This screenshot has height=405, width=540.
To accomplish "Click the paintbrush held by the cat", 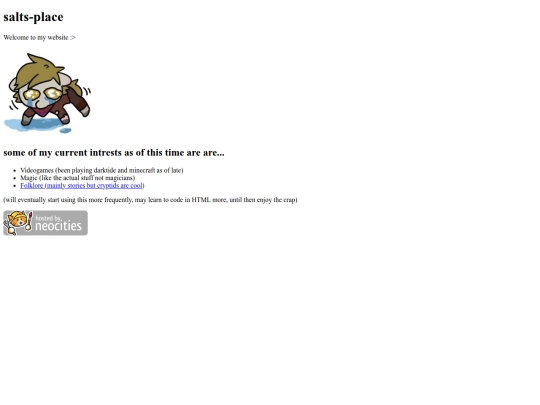I will (x=30, y=221).
